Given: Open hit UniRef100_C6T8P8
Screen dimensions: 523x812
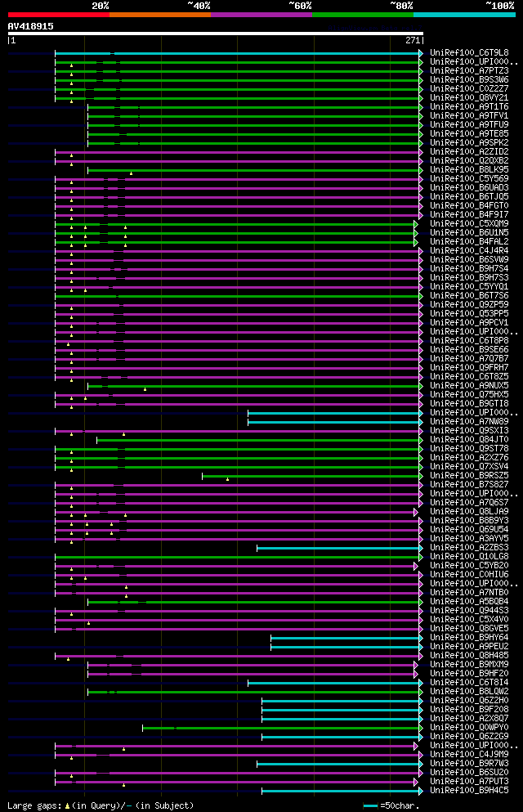Looking at the screenshot, I should (469, 341).
